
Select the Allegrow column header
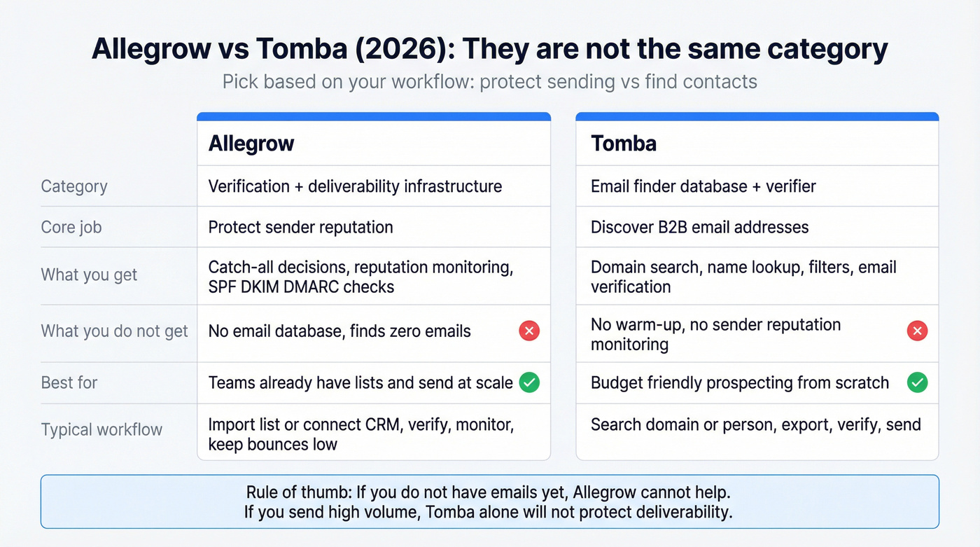click(x=251, y=144)
